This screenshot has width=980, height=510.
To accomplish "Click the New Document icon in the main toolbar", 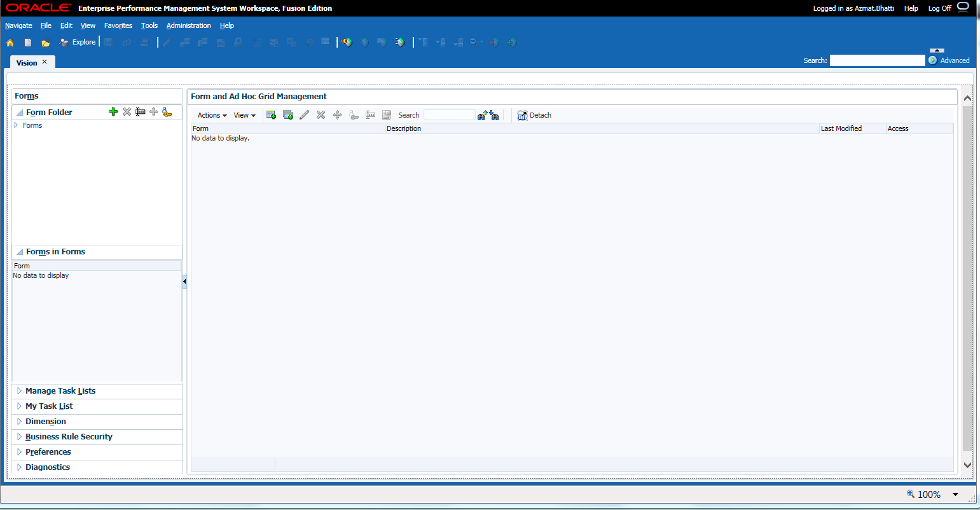I will 28,43.
